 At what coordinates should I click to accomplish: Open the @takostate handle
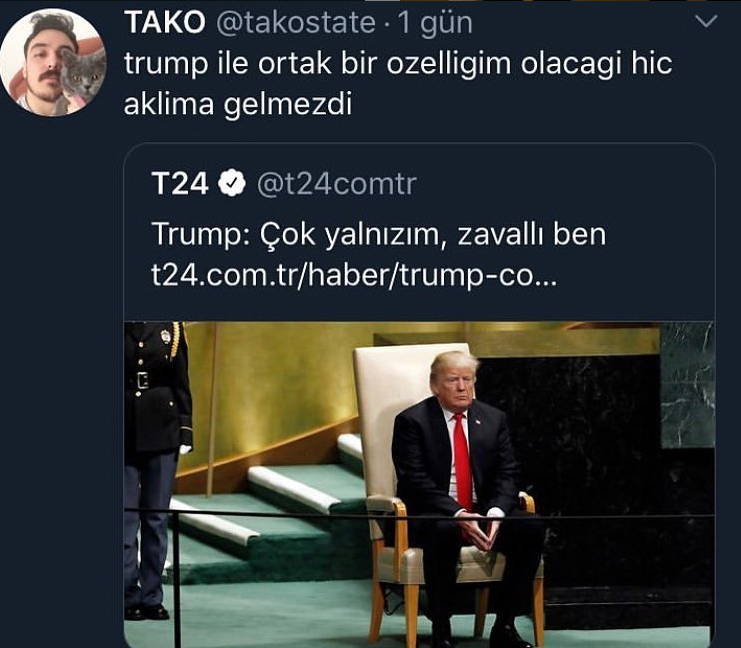click(x=296, y=23)
